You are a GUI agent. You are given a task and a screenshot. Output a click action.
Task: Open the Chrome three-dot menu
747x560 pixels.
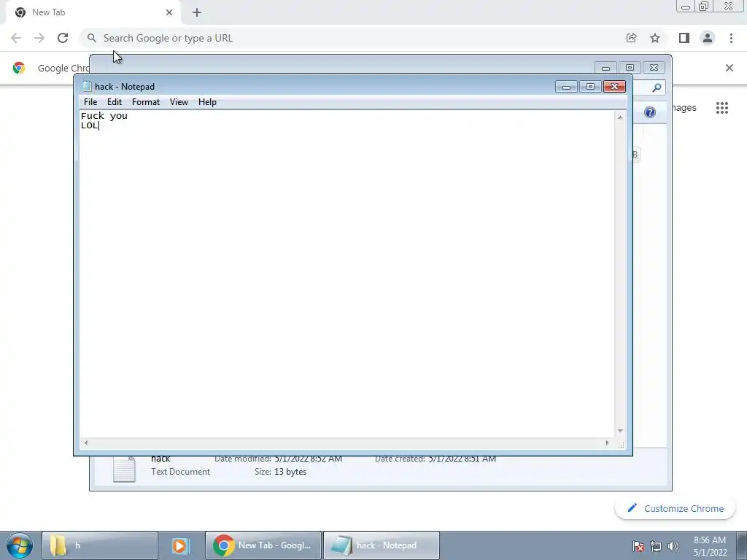(x=731, y=38)
